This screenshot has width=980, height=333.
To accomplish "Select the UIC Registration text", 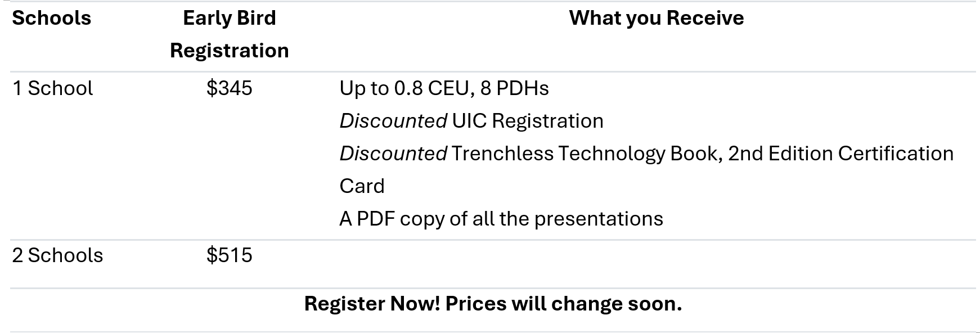I will click(x=528, y=121).
